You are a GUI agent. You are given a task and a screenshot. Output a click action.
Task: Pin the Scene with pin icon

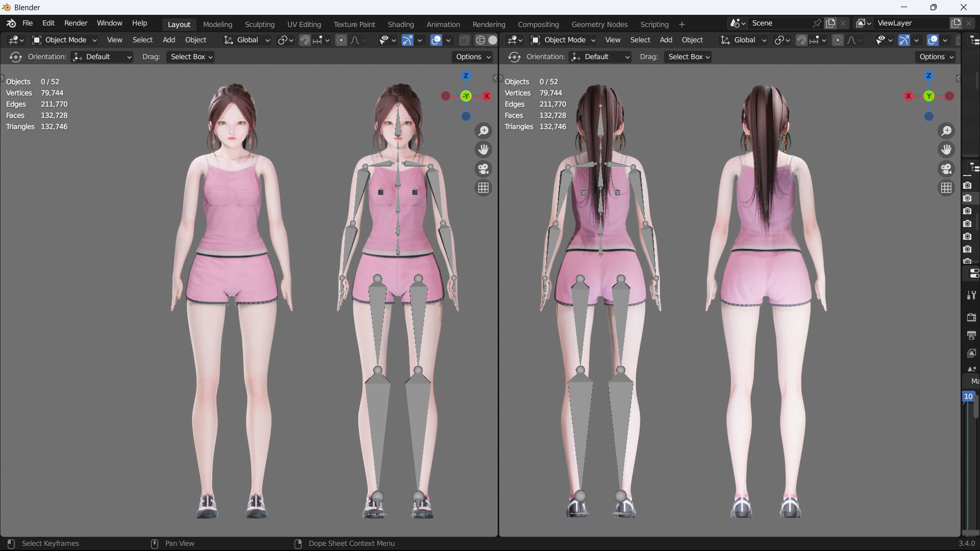tap(817, 23)
